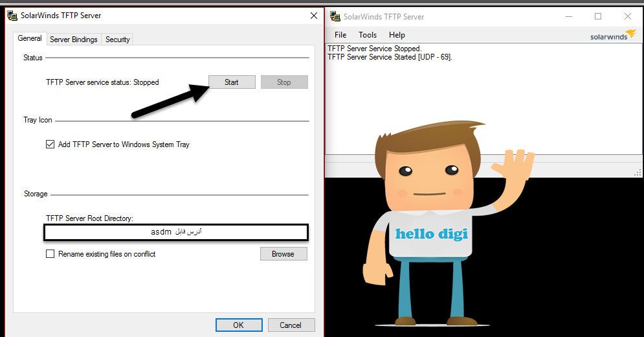Viewport: 644px width, 337px height.
Task: Open the Help menu in main window
Action: 397,35
